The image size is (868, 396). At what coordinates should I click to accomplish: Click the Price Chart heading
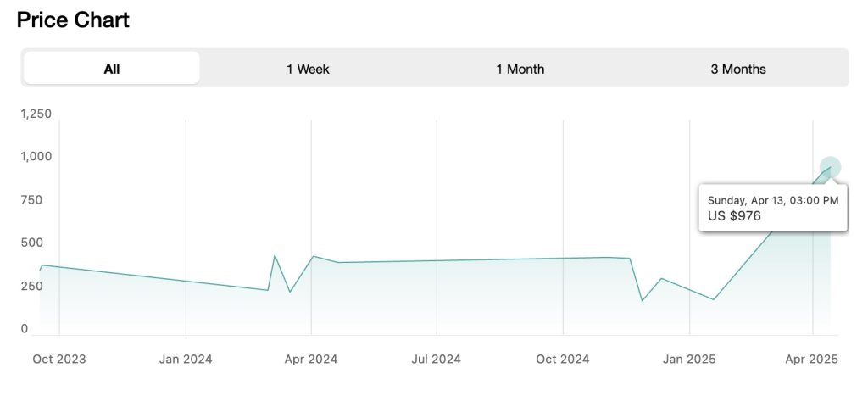[73, 20]
